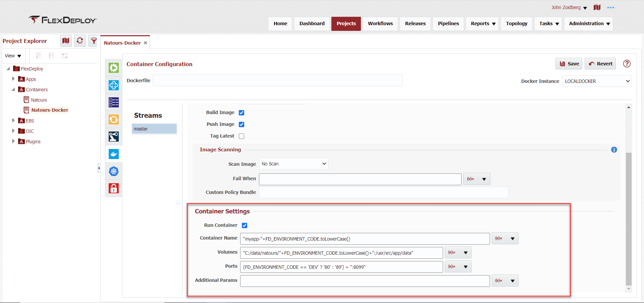This screenshot has width=644, height=303.
Task: Collapse the FlexDeploy root node
Action: 8,68
